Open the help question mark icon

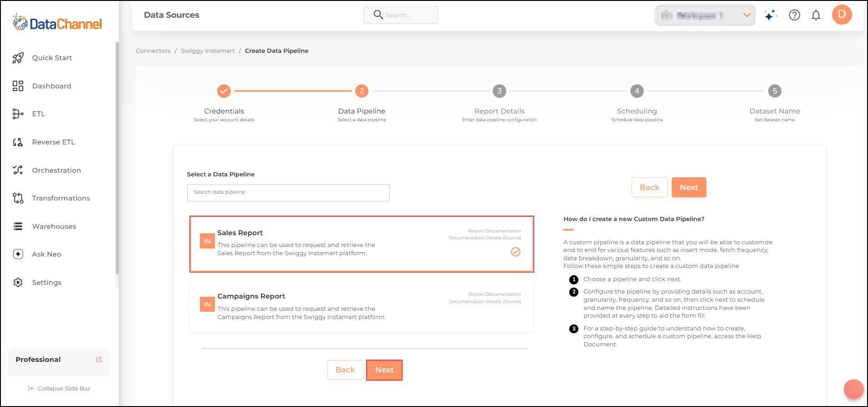click(795, 15)
